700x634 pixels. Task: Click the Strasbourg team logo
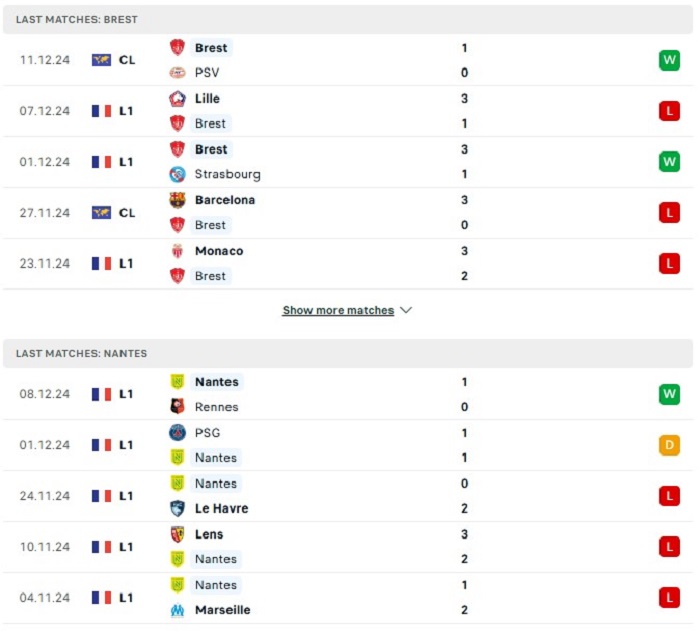pyautogui.click(x=178, y=174)
